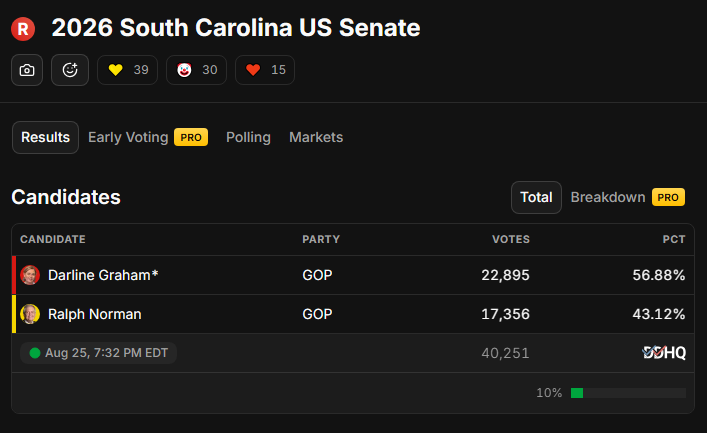Click the DDHQ logo
This screenshot has height=433, width=707.
(x=664, y=352)
